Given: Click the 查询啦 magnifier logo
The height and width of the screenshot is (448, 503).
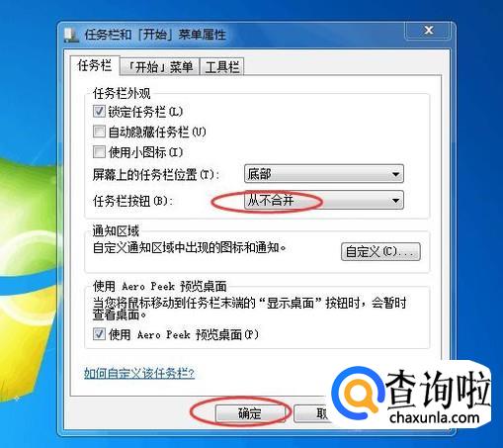Looking at the screenshot, I should coord(358,394).
